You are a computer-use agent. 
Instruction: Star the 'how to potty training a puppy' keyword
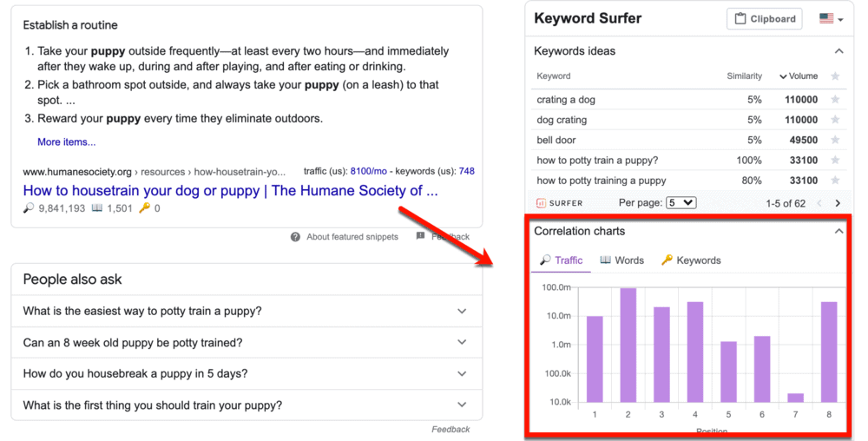835,181
